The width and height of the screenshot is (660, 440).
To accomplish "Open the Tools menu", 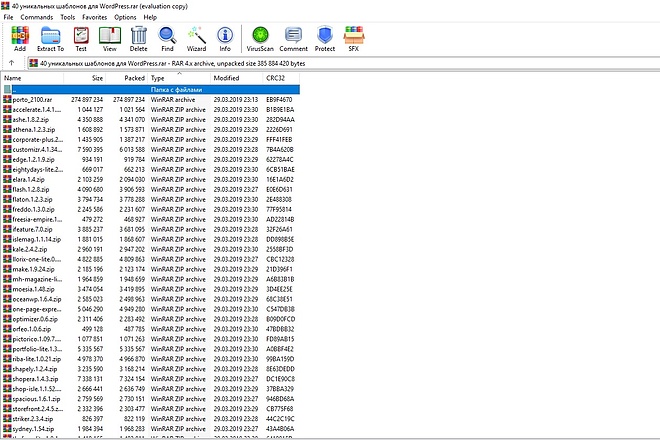I will click(x=67, y=17).
